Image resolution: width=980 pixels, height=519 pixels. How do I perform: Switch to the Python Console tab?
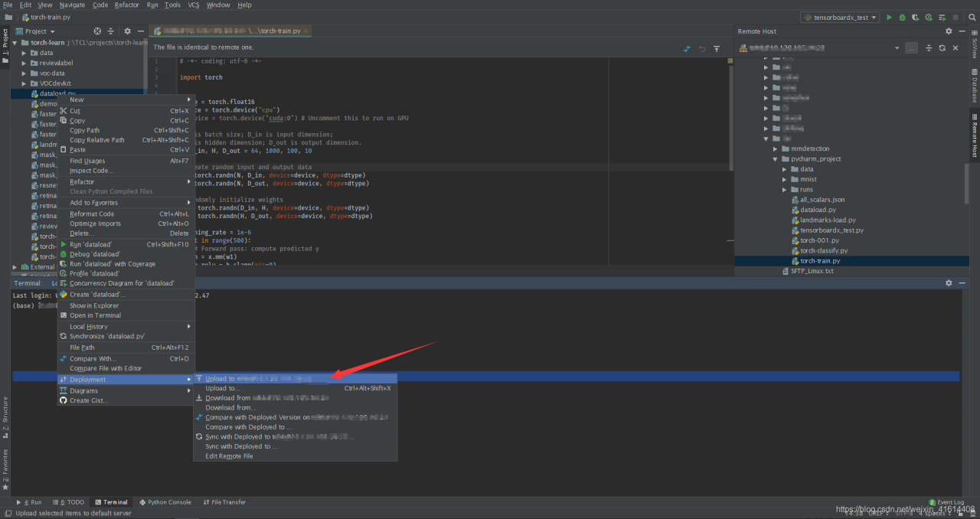[x=168, y=502]
